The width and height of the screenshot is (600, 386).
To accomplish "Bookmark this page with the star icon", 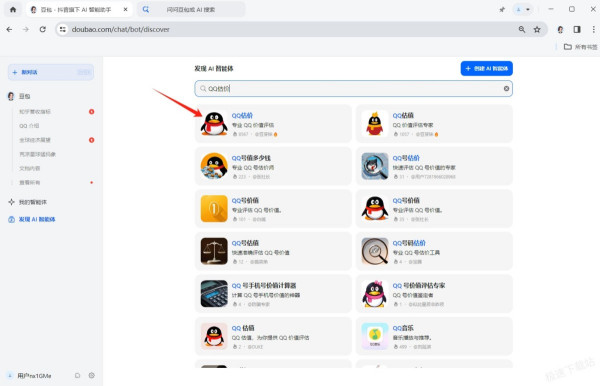I will click(537, 29).
